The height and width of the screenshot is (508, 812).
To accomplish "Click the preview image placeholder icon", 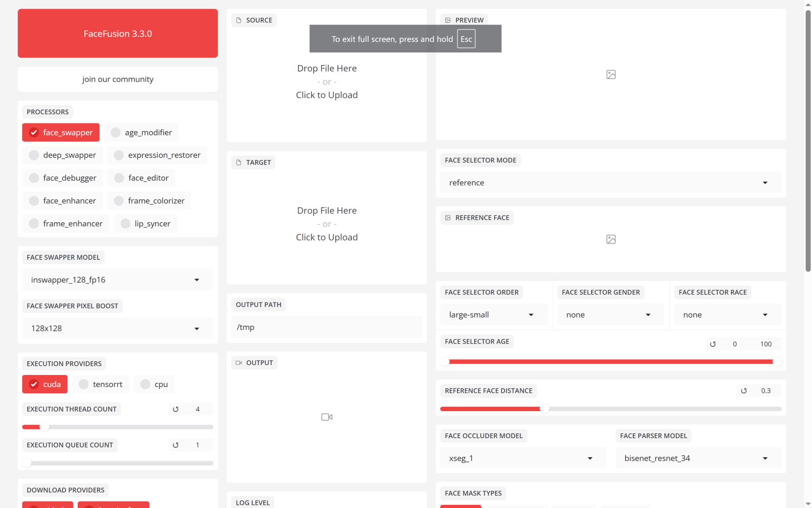I will tap(611, 75).
